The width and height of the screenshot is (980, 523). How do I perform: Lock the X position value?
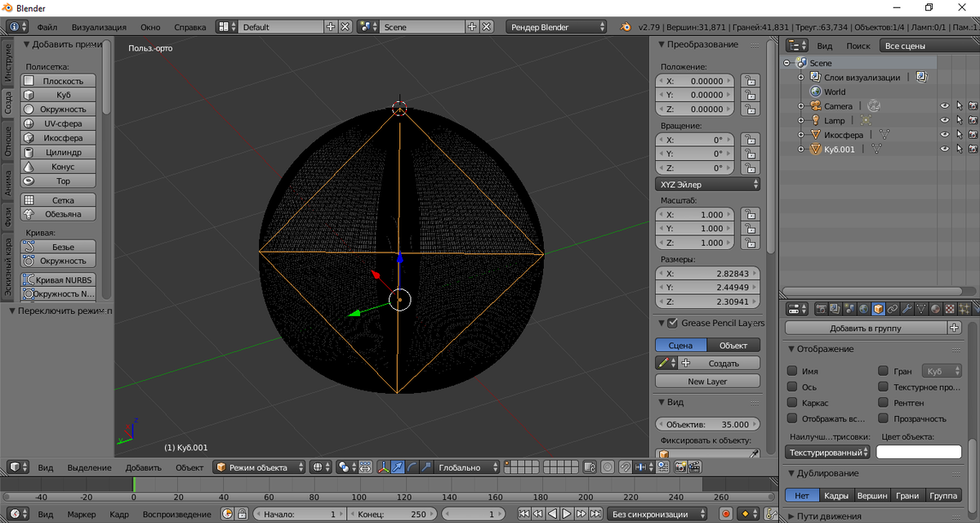click(748, 81)
